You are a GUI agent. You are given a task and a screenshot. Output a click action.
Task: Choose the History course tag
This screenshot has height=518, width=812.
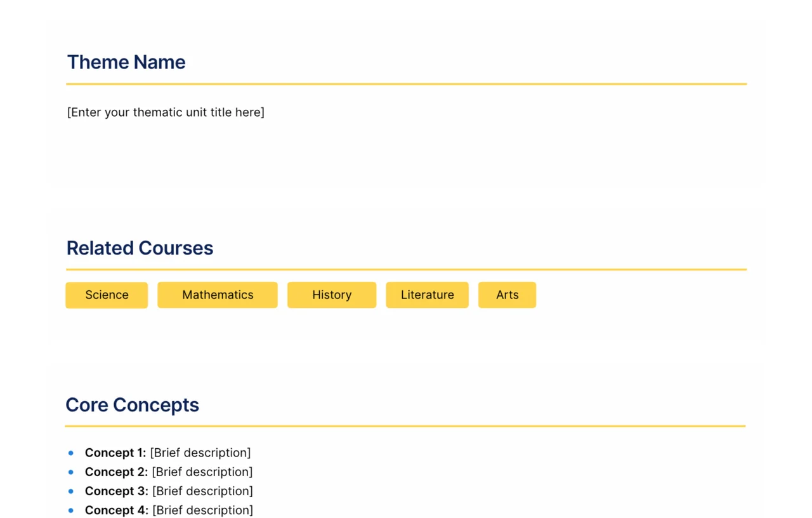(x=332, y=295)
